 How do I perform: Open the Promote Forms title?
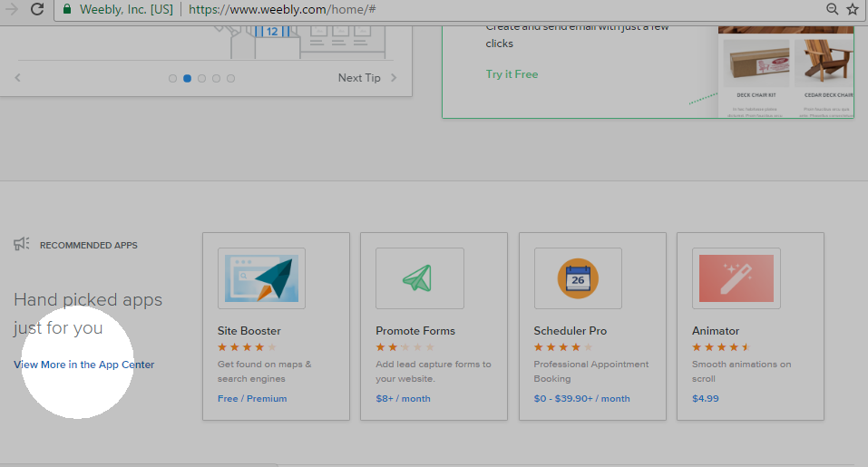(415, 331)
